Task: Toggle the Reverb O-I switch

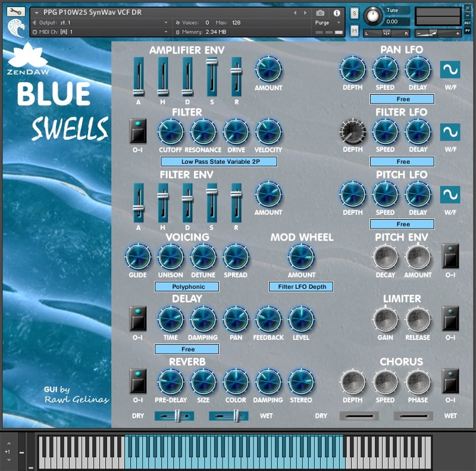Action: [138, 381]
